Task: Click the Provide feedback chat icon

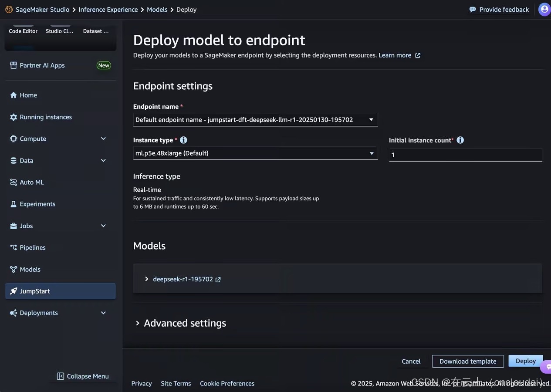Action: pyautogui.click(x=473, y=10)
